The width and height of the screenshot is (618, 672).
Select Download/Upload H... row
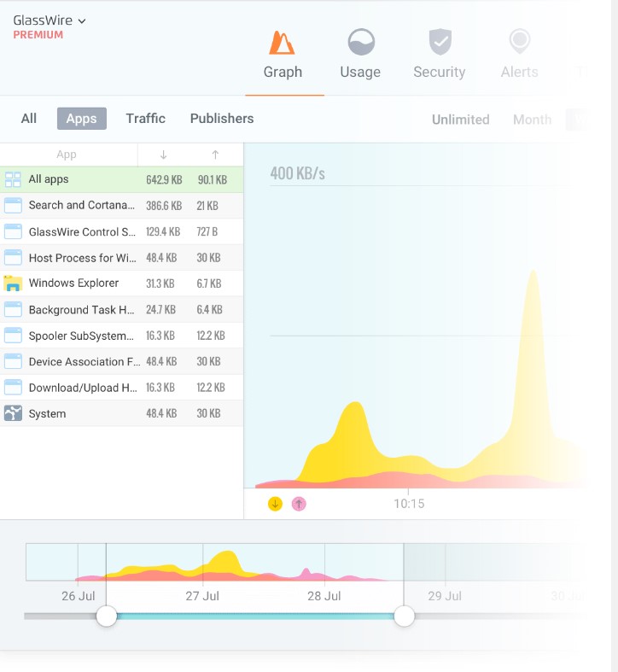tap(122, 388)
